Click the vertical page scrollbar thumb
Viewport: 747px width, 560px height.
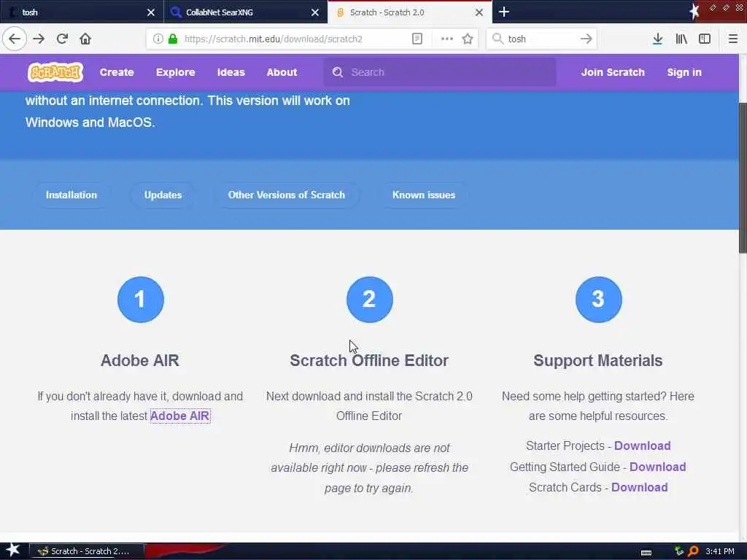743,178
